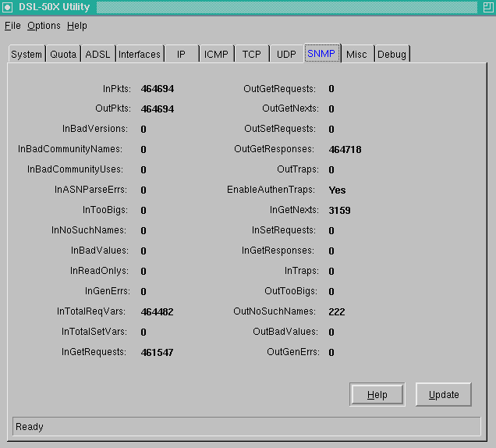Click the InPkts label
Screen dimensions: 496x448
tap(117, 89)
